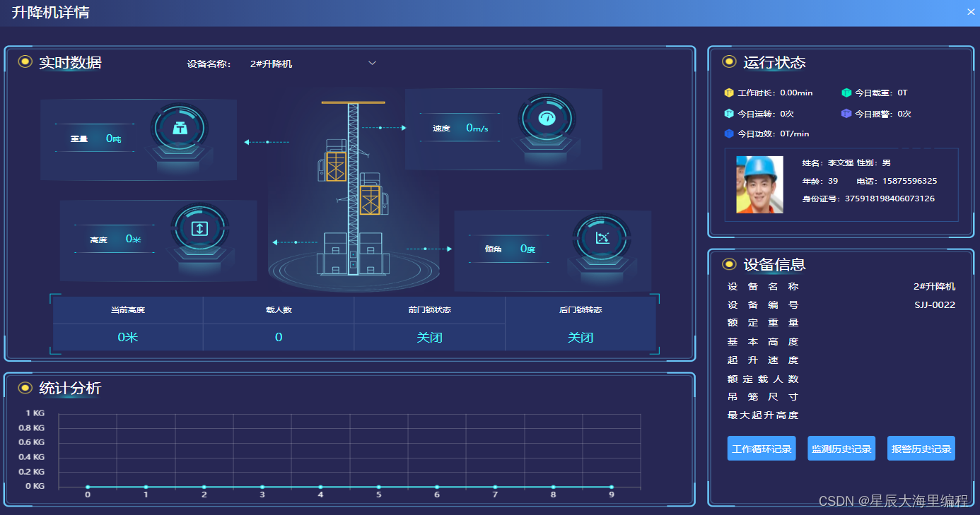Viewport: 980px width, 515px height.
Task: Click the 工作时长: 0.00min text
Action: click(x=775, y=93)
